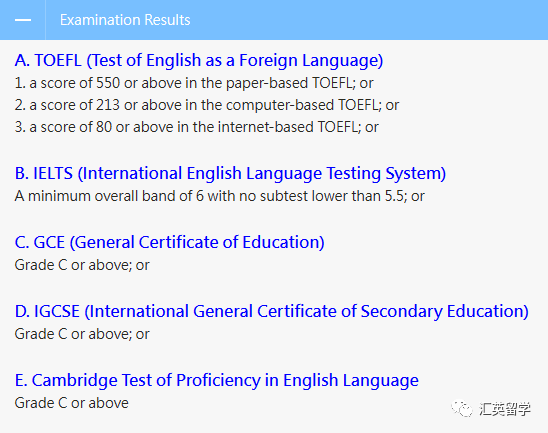The width and height of the screenshot is (548, 433).
Task: Open the TOEFL heading link
Action: 199,60
